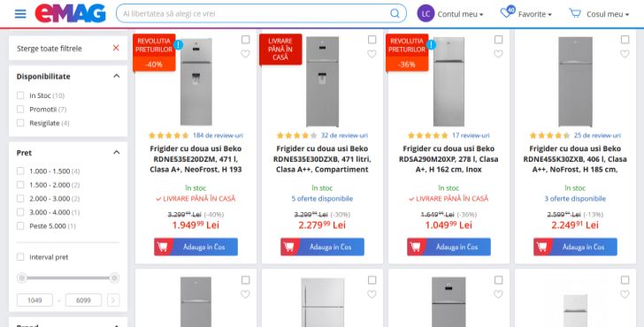Open the hamburger menu icon

tap(20, 13)
